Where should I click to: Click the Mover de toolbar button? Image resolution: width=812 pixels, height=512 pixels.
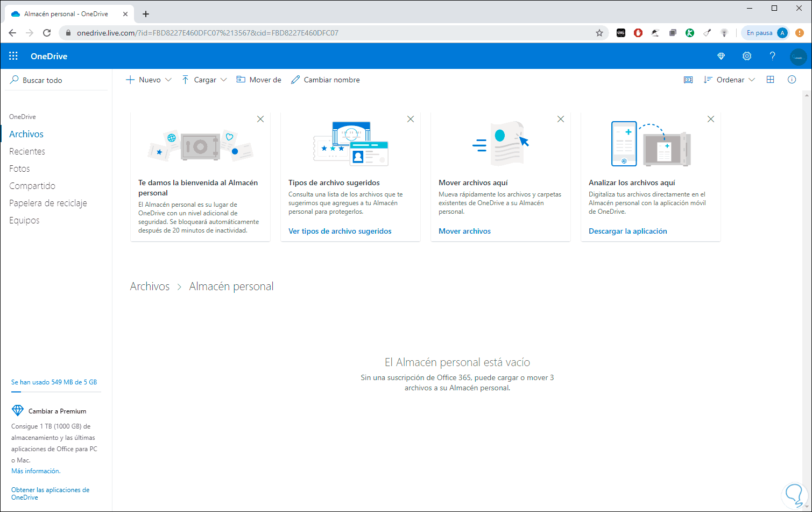coord(259,80)
